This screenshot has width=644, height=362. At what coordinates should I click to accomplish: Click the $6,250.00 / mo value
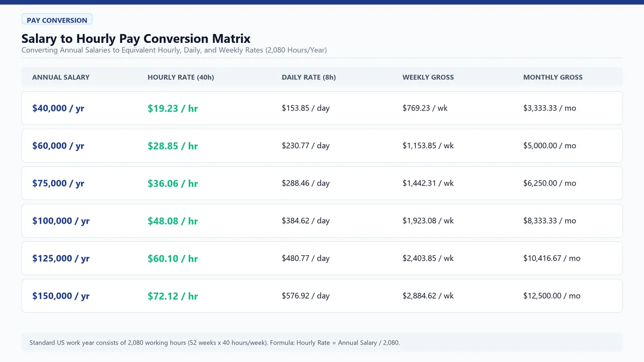[550, 183]
